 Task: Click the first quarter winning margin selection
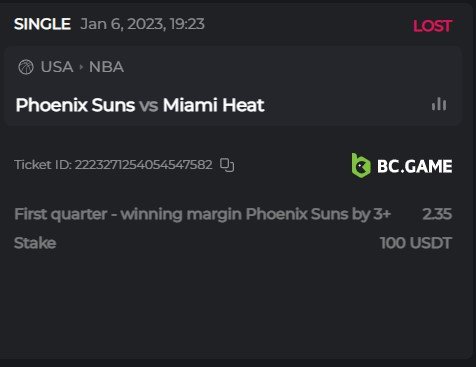[202, 214]
